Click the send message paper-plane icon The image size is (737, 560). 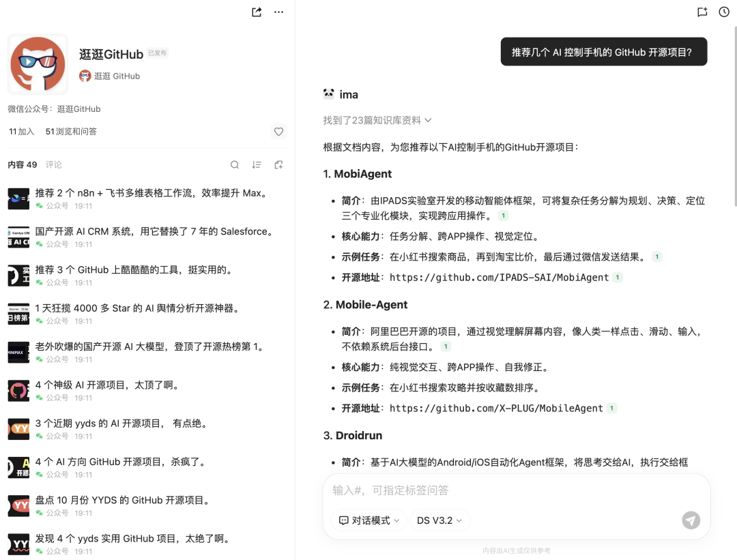691,520
